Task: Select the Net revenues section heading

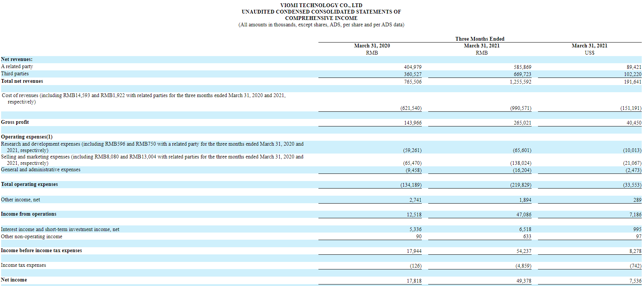Action: 17,59
